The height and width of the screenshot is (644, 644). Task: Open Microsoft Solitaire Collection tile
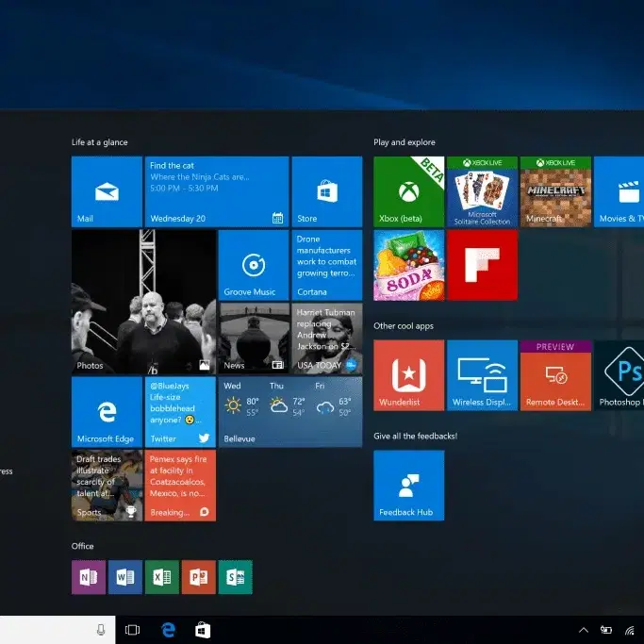coord(482,191)
